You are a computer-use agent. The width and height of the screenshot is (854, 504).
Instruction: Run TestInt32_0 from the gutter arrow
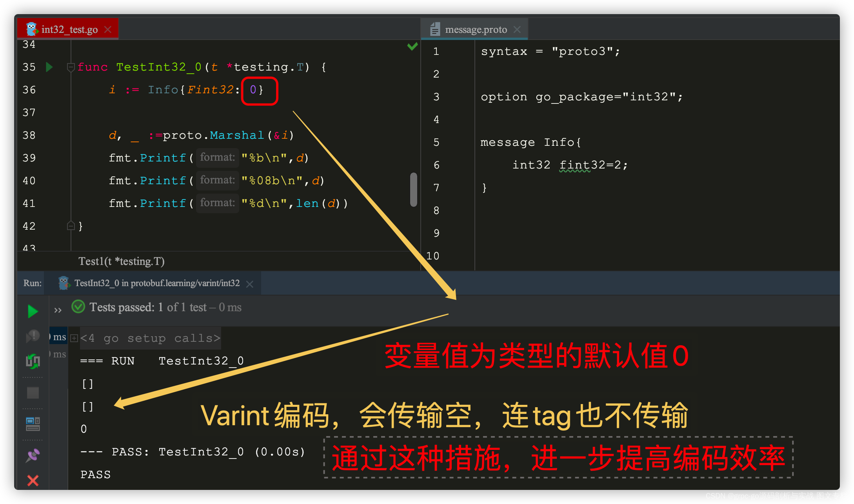click(x=49, y=67)
